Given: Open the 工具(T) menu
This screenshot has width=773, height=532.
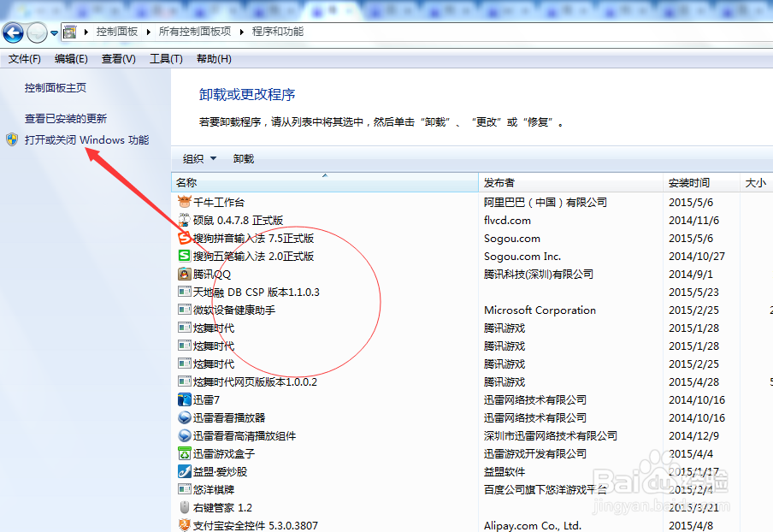Looking at the screenshot, I should [x=164, y=58].
